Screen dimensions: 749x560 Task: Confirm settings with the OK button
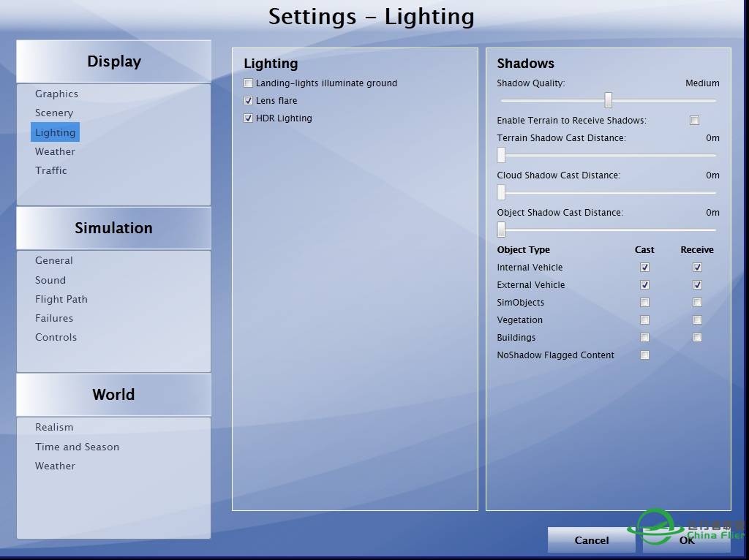[x=686, y=540]
